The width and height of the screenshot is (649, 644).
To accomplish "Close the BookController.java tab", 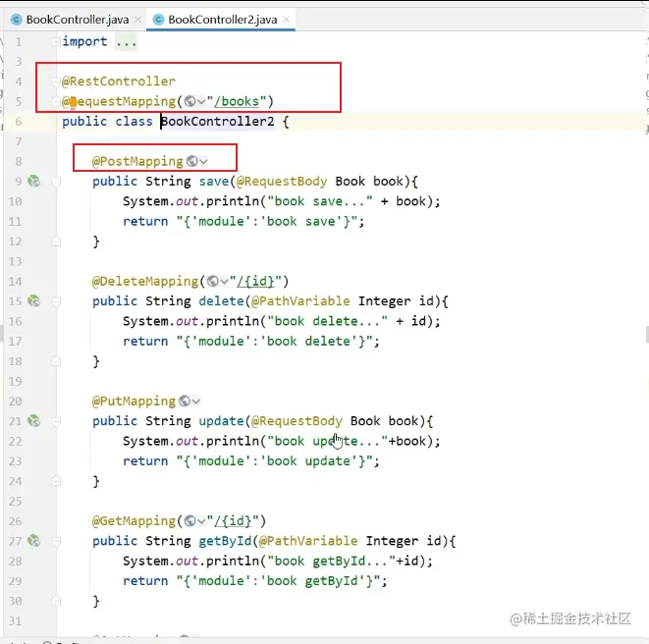I will tap(137, 20).
